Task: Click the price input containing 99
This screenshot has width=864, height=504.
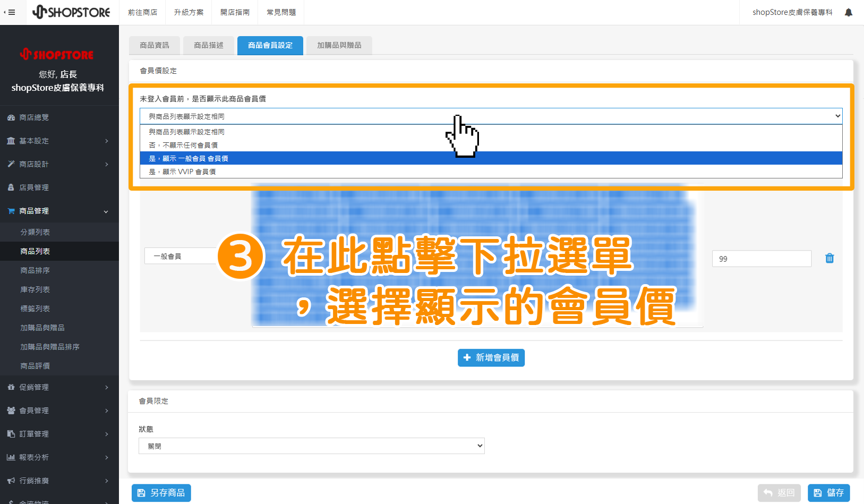Action: 762,258
